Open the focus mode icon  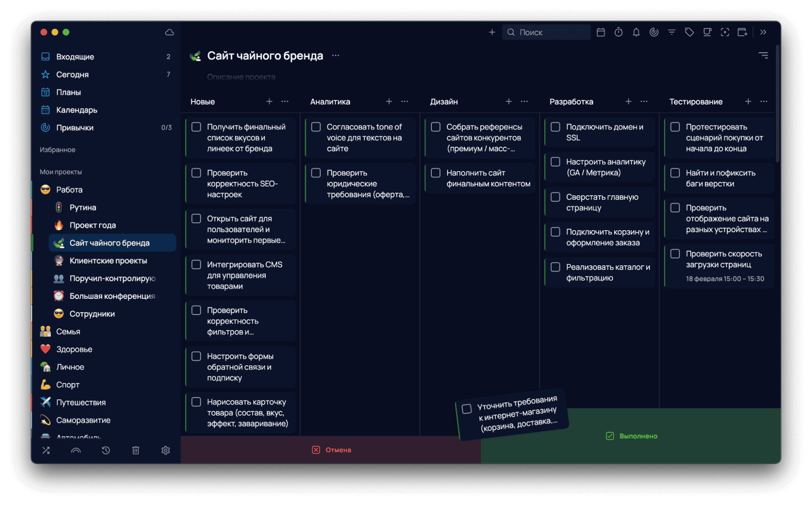click(725, 32)
